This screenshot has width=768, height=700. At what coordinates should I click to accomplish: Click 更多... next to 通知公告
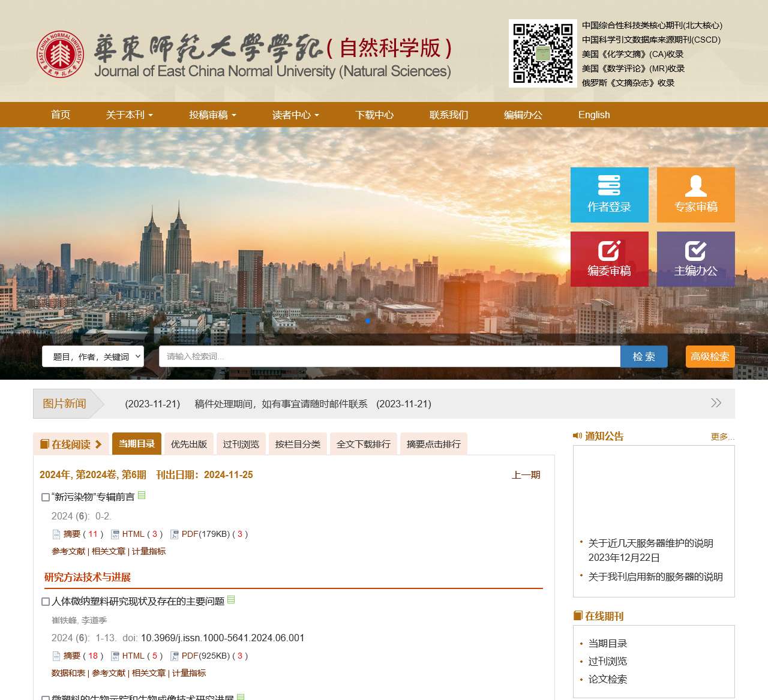tap(722, 436)
